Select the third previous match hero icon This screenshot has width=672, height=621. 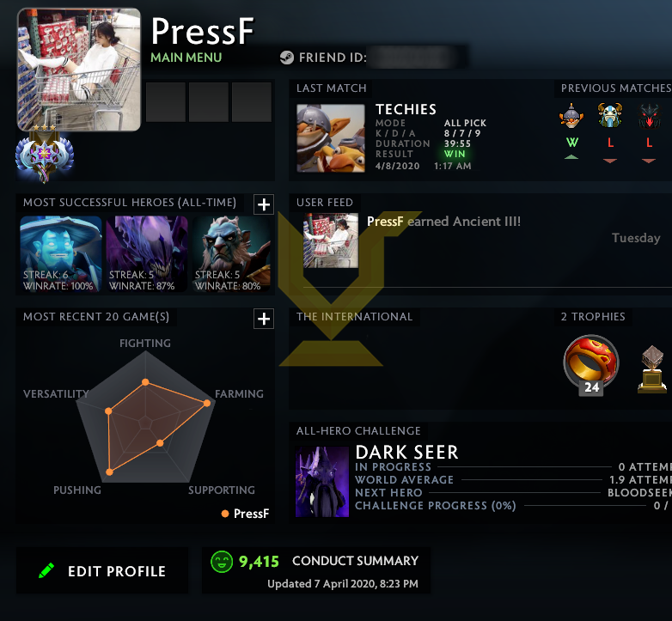(x=649, y=116)
